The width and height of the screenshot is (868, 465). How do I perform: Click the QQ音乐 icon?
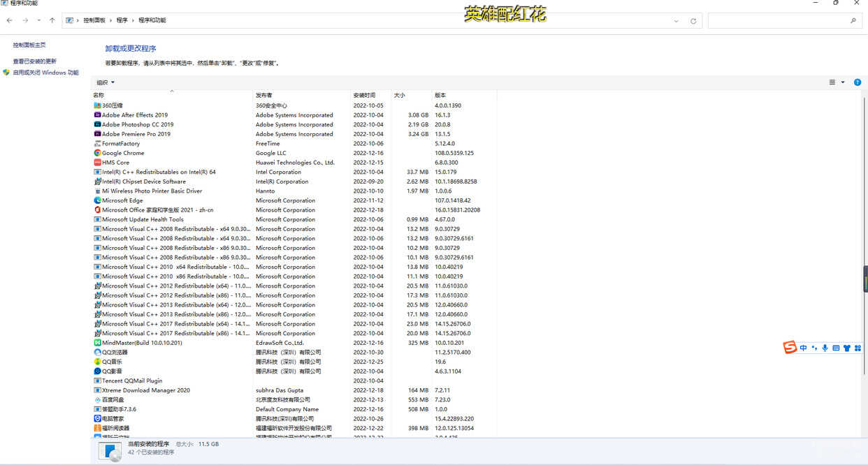click(x=97, y=362)
